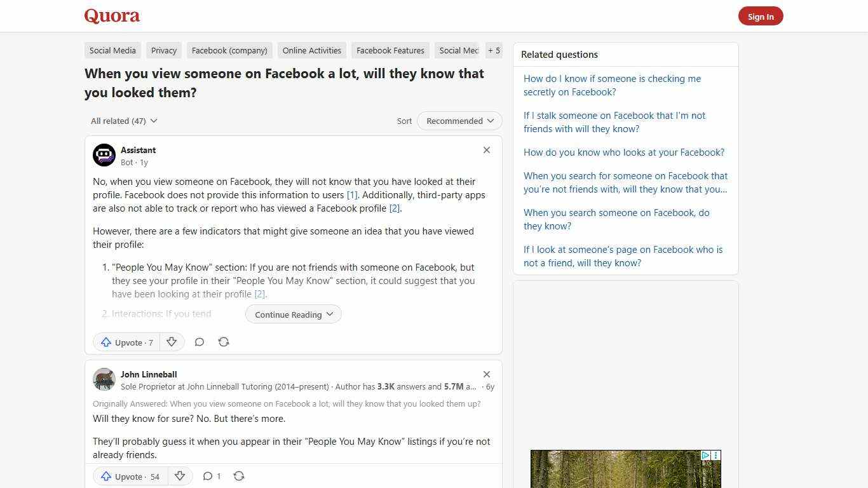
Task: Continue Reading the Assistant's answer
Action: (293, 314)
